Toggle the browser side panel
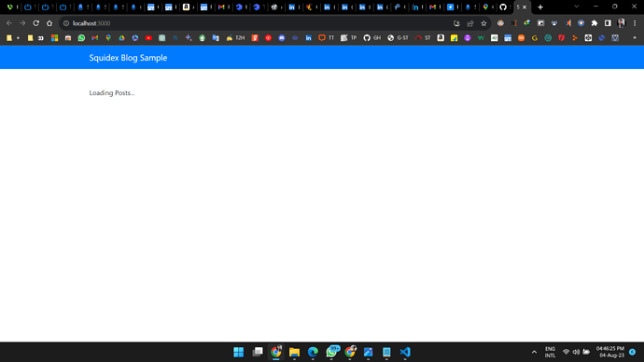The width and height of the screenshot is (644, 362). (608, 23)
